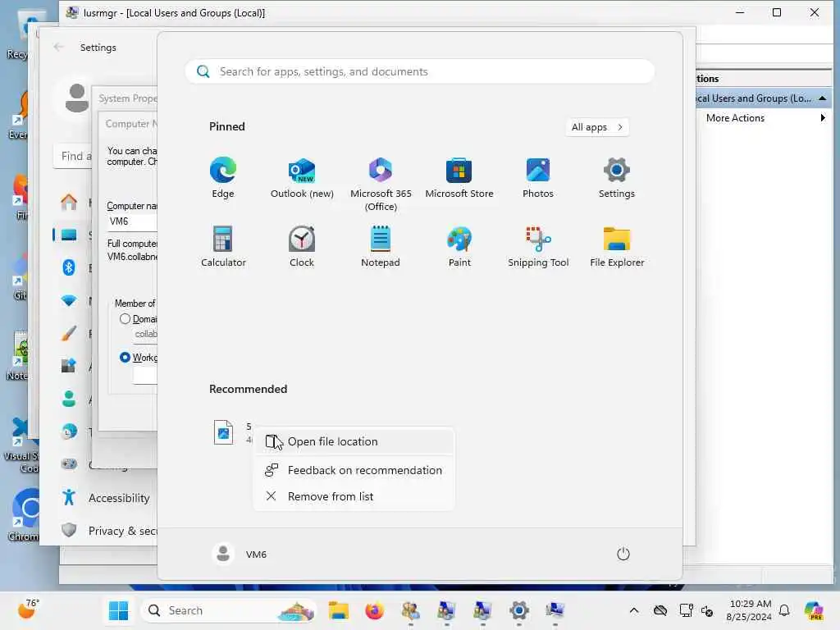Launch Snipping Tool from pinned apps
840x630 pixels.
[538, 246]
